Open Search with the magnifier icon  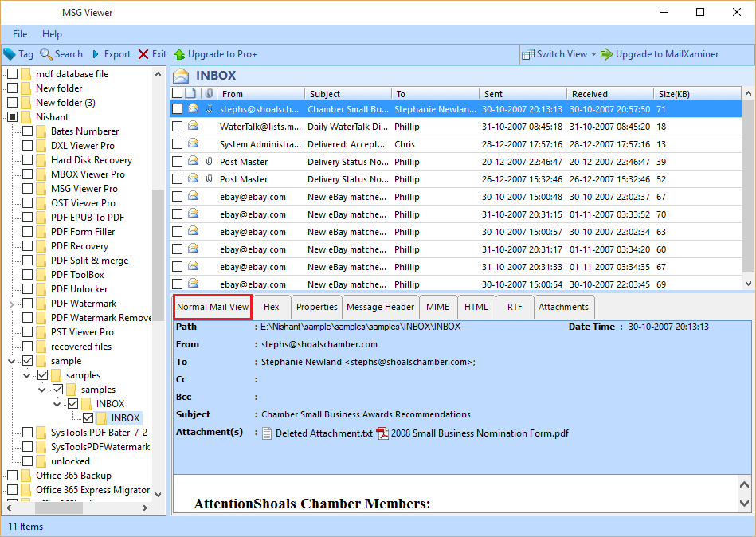[45, 54]
